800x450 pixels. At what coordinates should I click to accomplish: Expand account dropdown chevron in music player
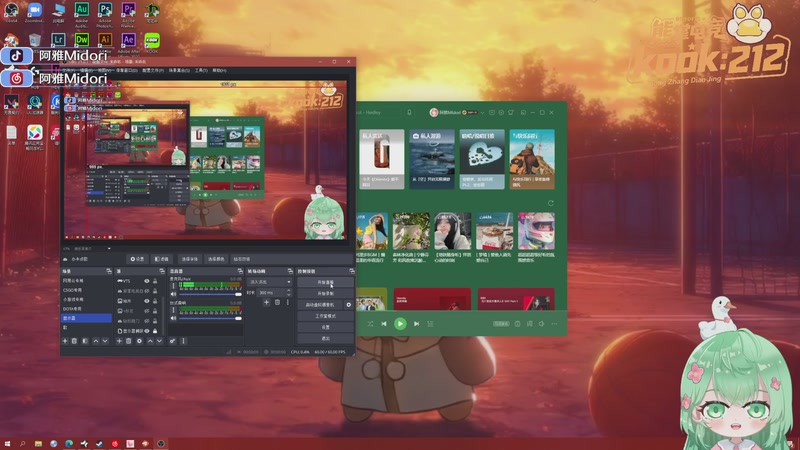coord(482,112)
